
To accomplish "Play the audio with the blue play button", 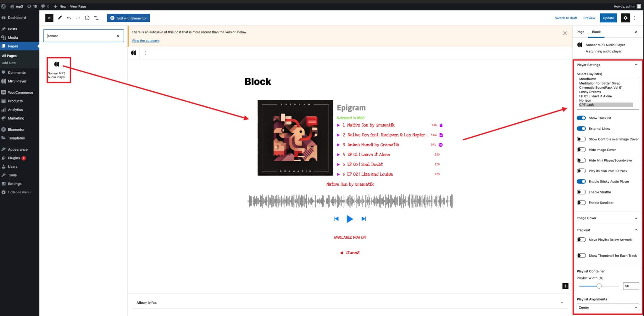I will (350, 219).
